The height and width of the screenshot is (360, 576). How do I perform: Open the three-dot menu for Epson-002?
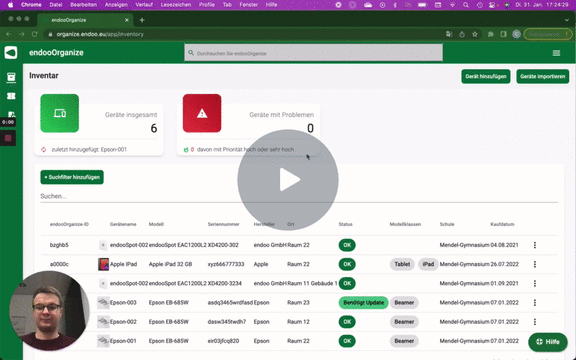coord(535,321)
